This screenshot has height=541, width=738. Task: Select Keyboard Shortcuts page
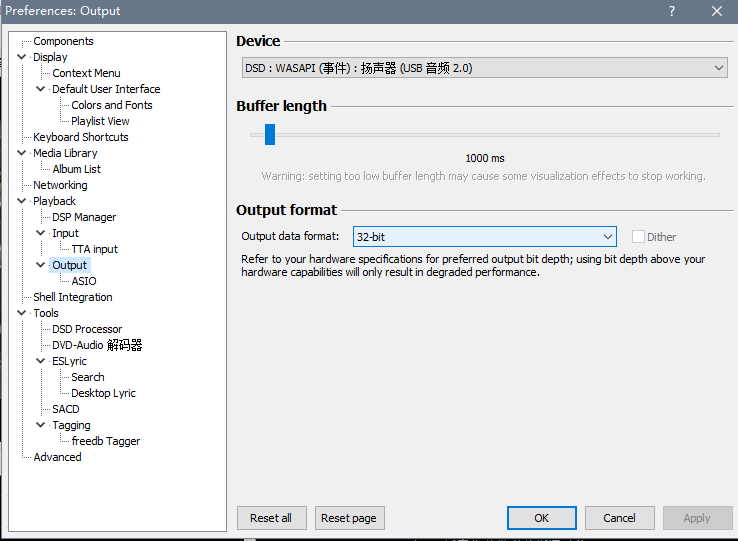click(x=80, y=137)
